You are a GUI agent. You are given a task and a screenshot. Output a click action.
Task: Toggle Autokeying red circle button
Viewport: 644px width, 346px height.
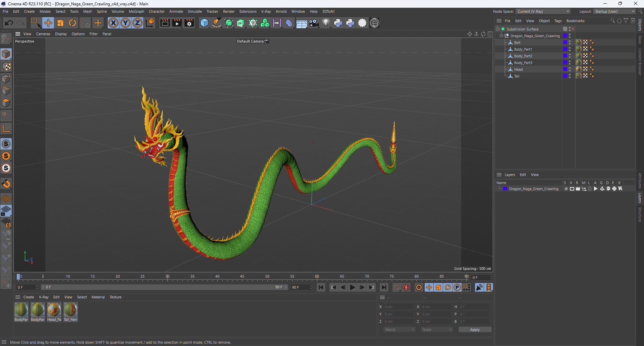[x=406, y=287]
